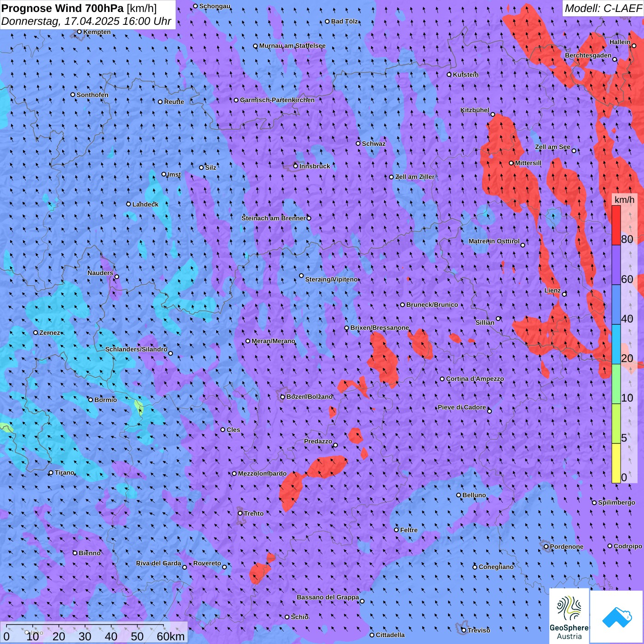Click the GeoSphere Austria logo
The height and width of the screenshot is (644, 644).
[569, 616]
